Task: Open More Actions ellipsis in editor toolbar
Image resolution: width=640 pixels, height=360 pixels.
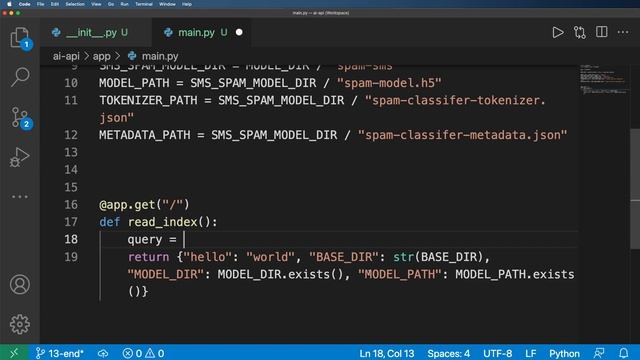Action: [x=623, y=32]
